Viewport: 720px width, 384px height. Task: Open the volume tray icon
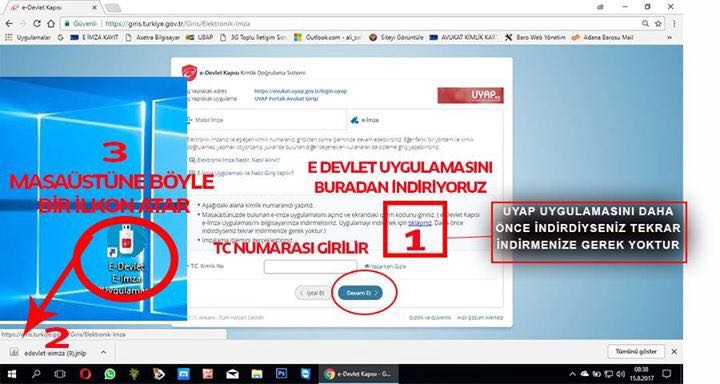coord(620,374)
